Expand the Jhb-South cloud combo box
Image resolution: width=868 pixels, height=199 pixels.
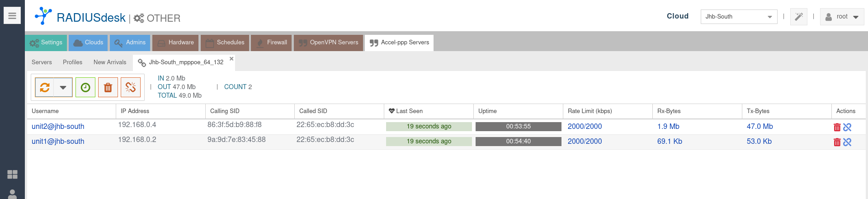769,17
